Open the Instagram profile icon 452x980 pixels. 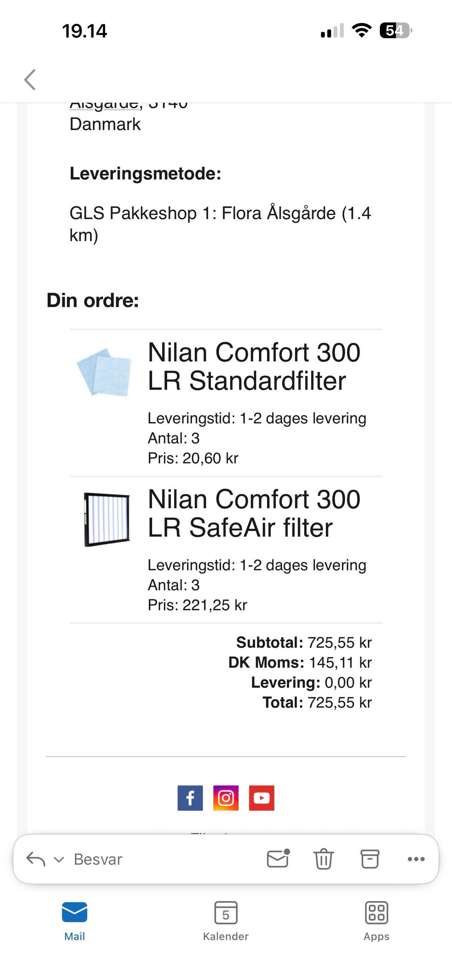226,798
